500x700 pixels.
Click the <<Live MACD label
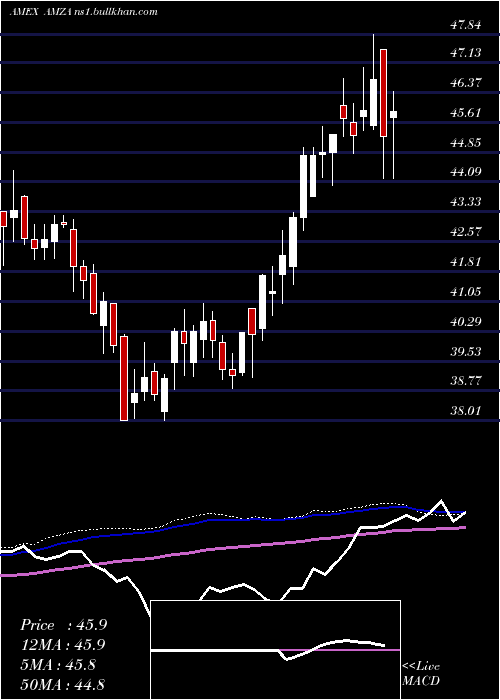tap(421, 673)
